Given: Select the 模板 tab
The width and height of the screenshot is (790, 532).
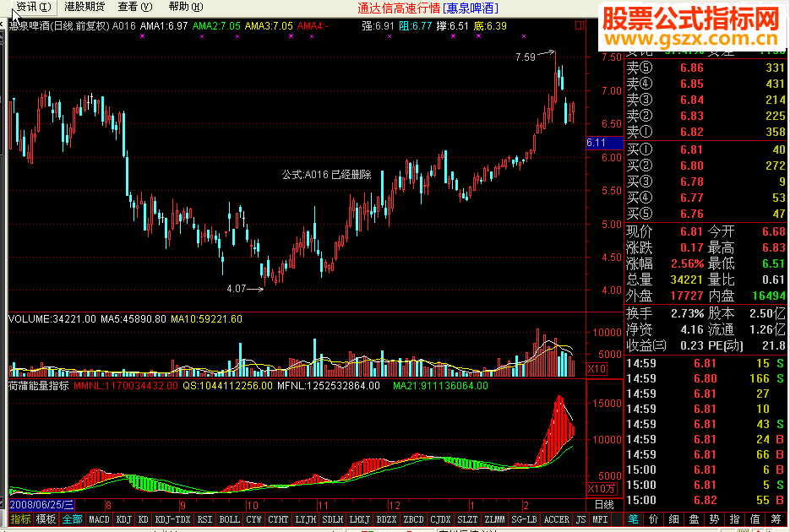Looking at the screenshot, I should pos(46,519).
